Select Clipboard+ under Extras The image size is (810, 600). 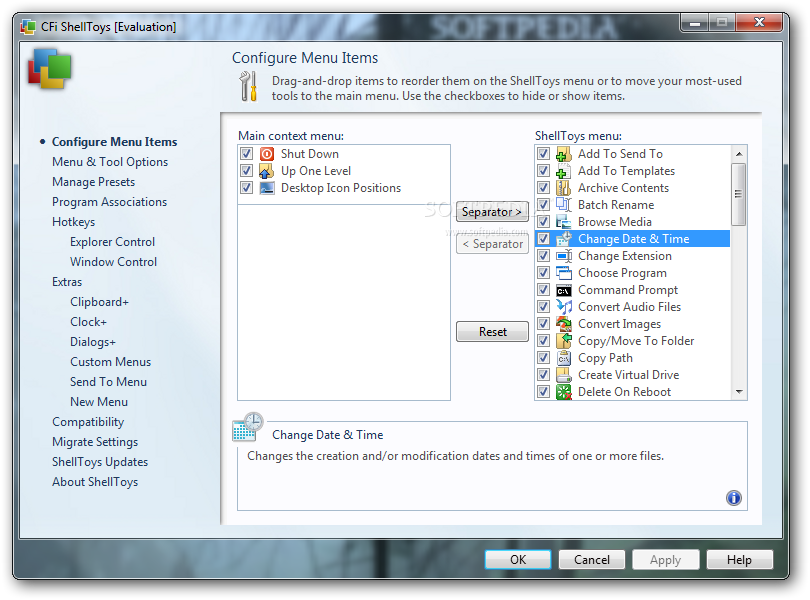click(x=99, y=302)
